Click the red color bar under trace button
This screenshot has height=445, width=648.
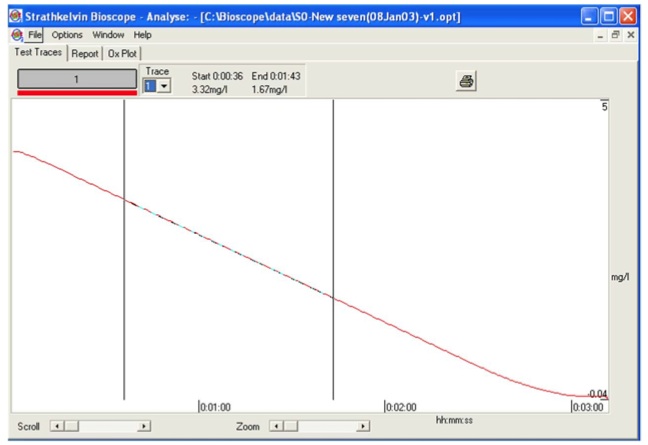[77, 93]
